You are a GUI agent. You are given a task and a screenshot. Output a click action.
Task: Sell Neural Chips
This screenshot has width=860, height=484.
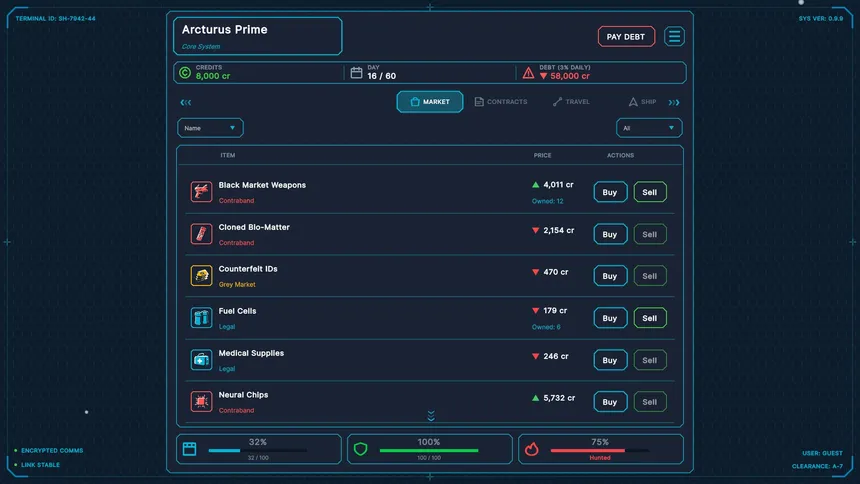(650, 402)
